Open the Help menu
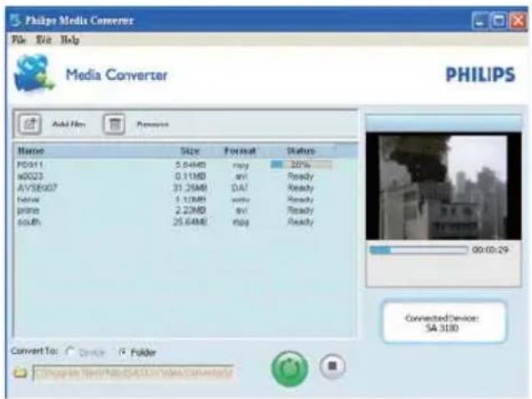Viewport: 532px width, 399px height. pyautogui.click(x=70, y=40)
